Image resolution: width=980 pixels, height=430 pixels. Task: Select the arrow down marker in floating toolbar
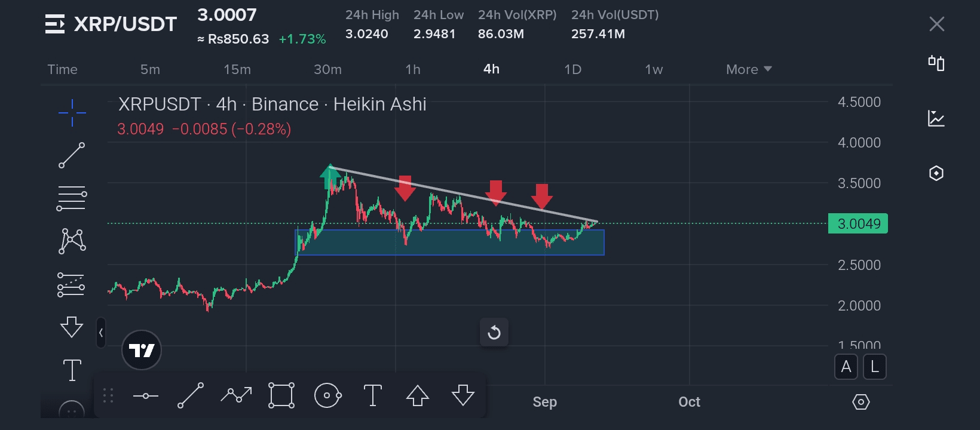click(463, 395)
